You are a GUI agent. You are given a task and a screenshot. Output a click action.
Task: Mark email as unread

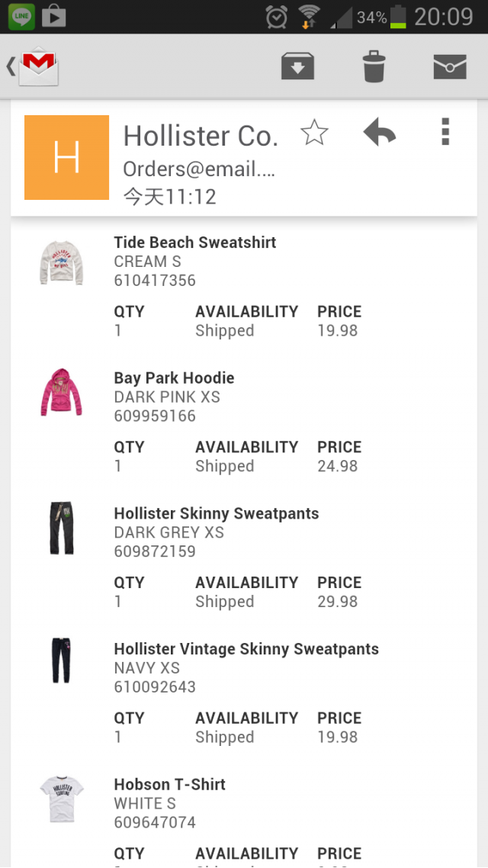point(449,67)
